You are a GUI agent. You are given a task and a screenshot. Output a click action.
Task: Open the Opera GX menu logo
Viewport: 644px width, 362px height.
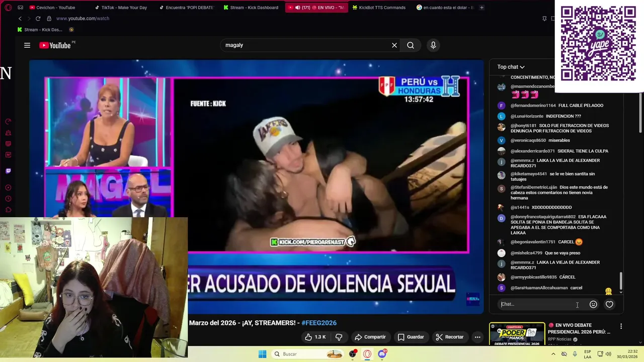click(x=8, y=8)
